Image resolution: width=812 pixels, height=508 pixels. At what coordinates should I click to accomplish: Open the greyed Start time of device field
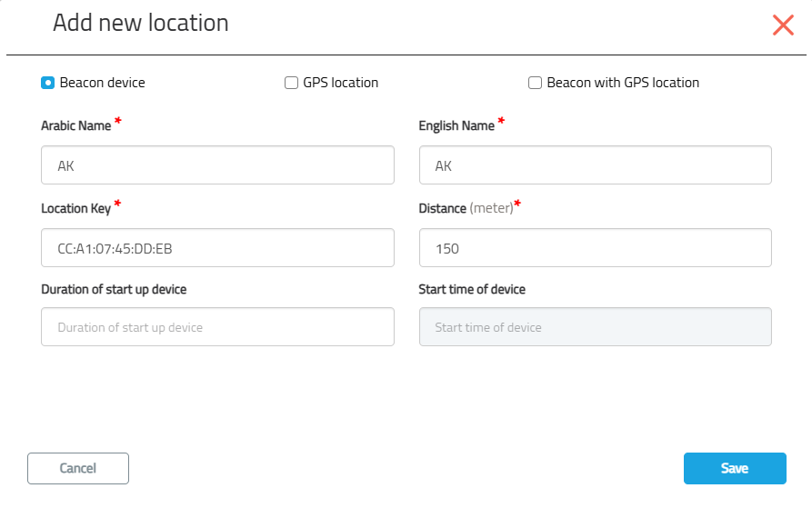point(596,327)
